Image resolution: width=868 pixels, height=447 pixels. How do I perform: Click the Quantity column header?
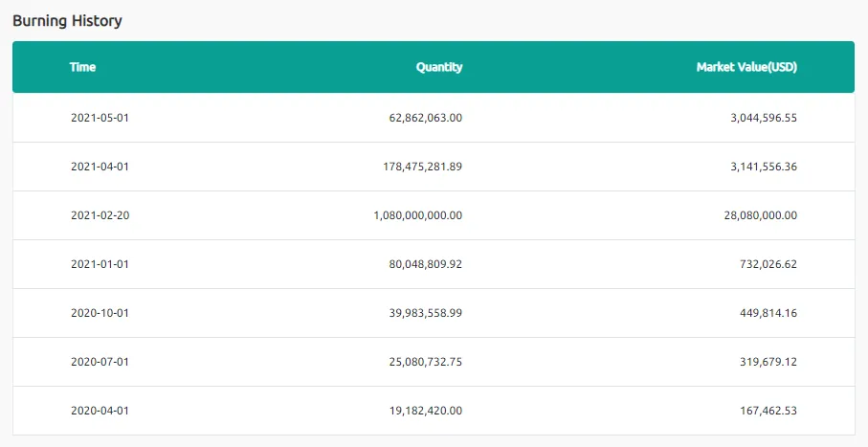point(439,67)
